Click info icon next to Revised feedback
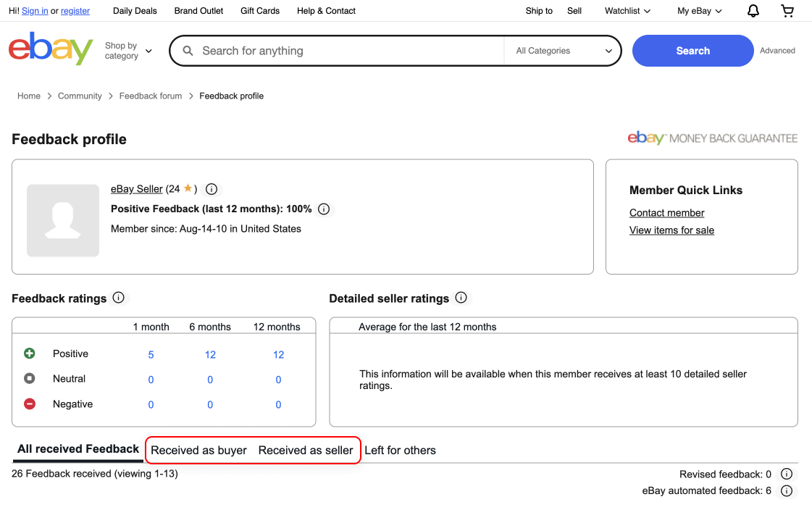This screenshot has height=510, width=812. tap(787, 474)
